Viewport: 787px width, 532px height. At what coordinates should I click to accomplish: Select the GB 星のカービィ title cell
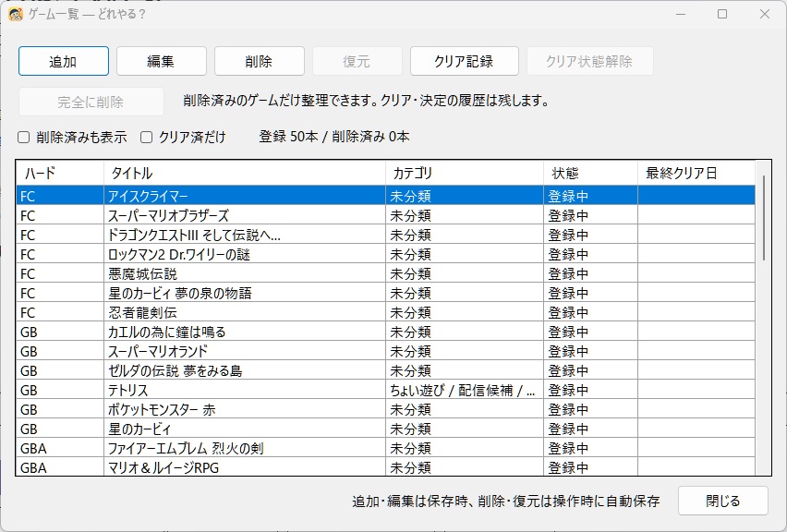coord(245,429)
